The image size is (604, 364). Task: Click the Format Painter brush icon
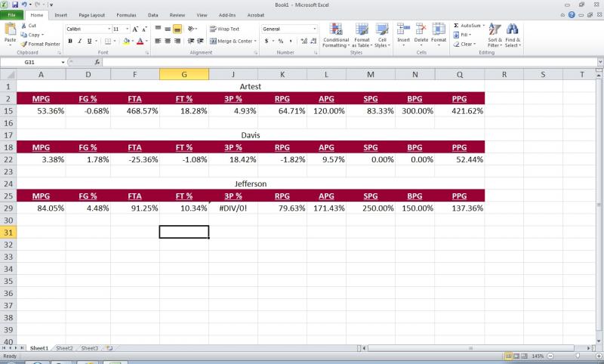click(x=24, y=44)
